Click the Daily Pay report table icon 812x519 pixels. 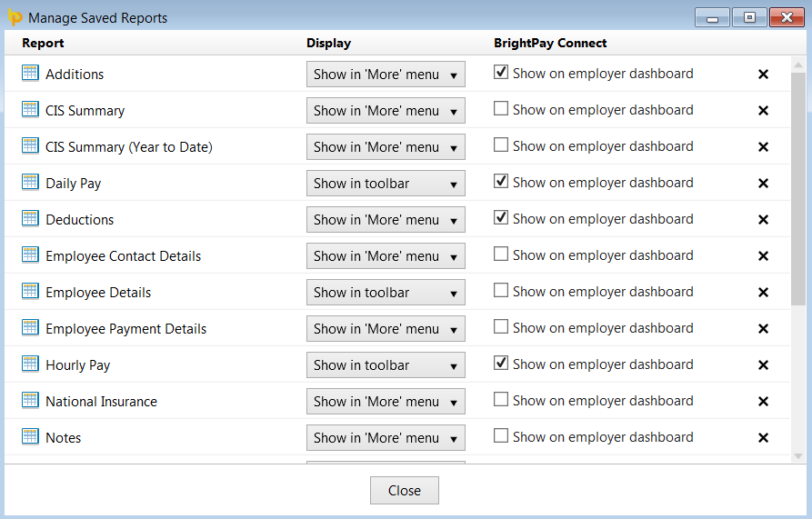tap(30, 182)
